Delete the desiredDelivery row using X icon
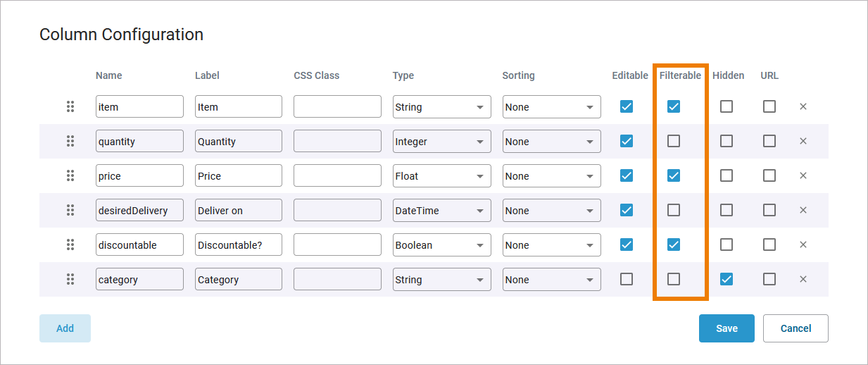 [803, 210]
